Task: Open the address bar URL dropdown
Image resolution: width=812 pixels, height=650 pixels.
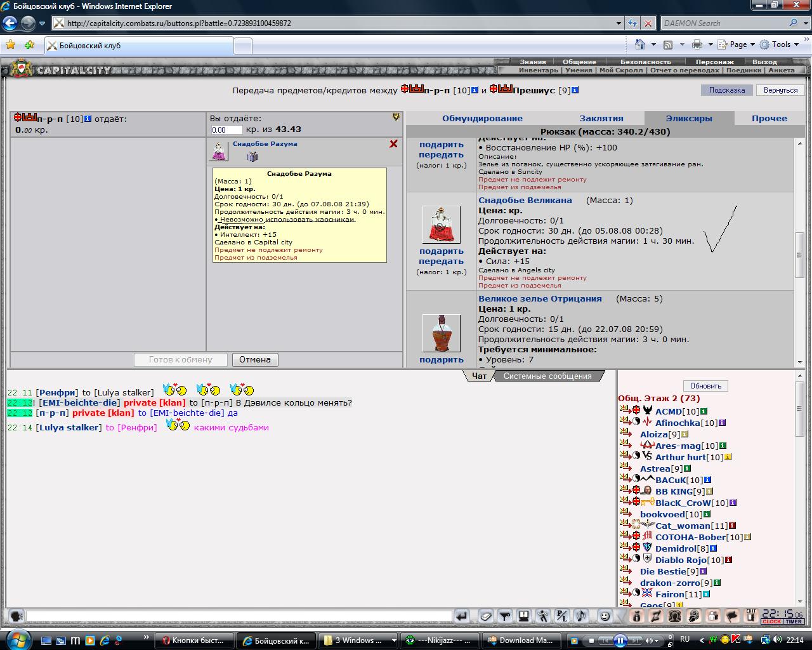Action: coord(619,23)
